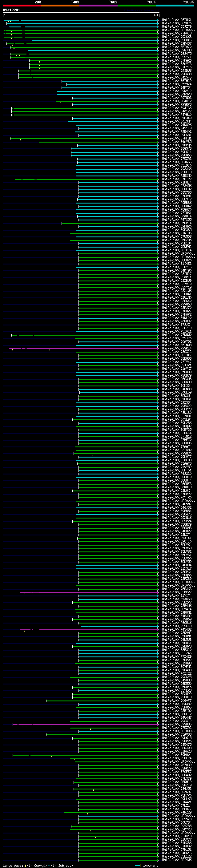Select hit UniRef100_C6Q3M8
Viewport: 197px width, 868px height.
[177, 379]
